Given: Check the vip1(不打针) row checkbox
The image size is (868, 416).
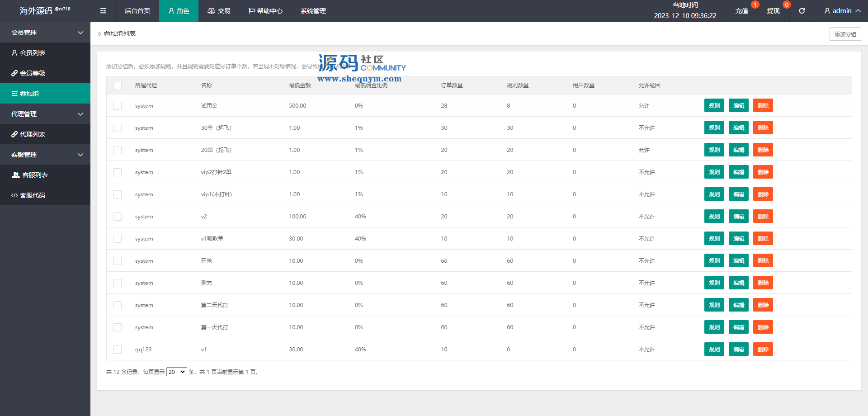Looking at the screenshot, I should coord(118,194).
